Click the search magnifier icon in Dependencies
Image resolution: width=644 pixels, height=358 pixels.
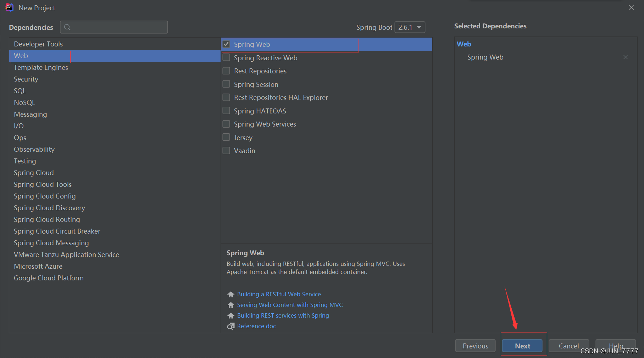point(67,27)
